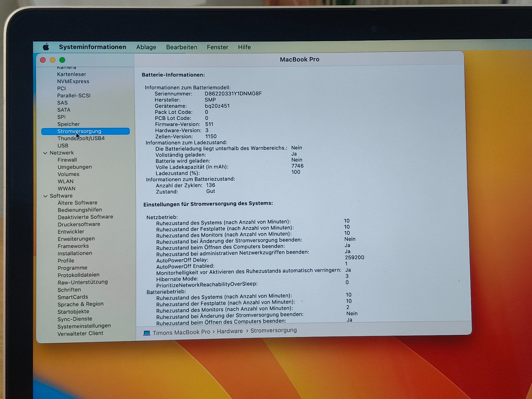Select Umgebungen under Netzwerk

coord(75,167)
